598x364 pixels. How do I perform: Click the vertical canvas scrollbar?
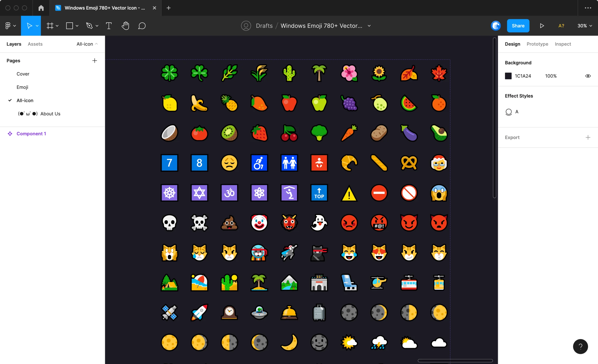click(494, 118)
